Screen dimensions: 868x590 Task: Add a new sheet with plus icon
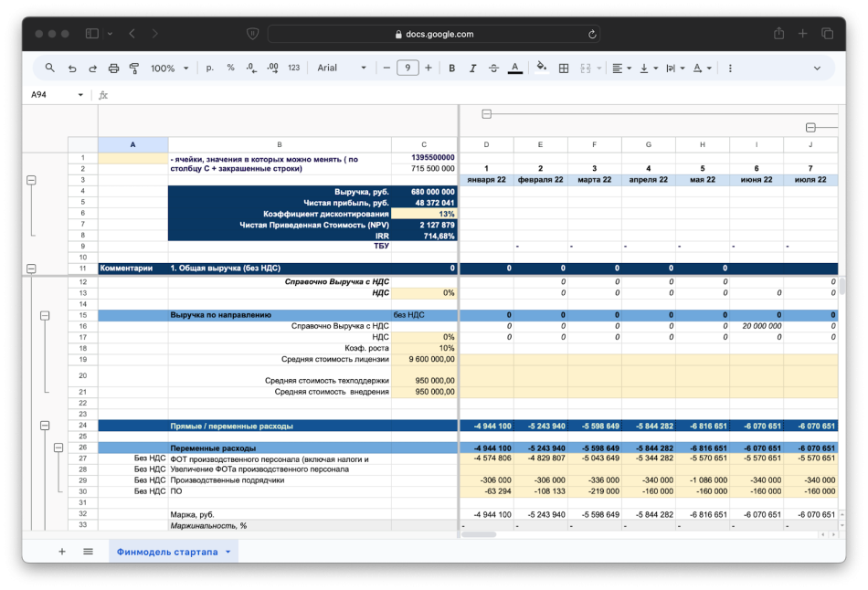point(62,552)
